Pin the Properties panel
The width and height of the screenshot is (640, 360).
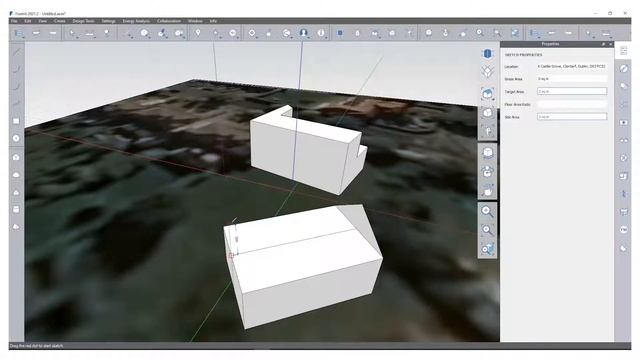point(603,44)
